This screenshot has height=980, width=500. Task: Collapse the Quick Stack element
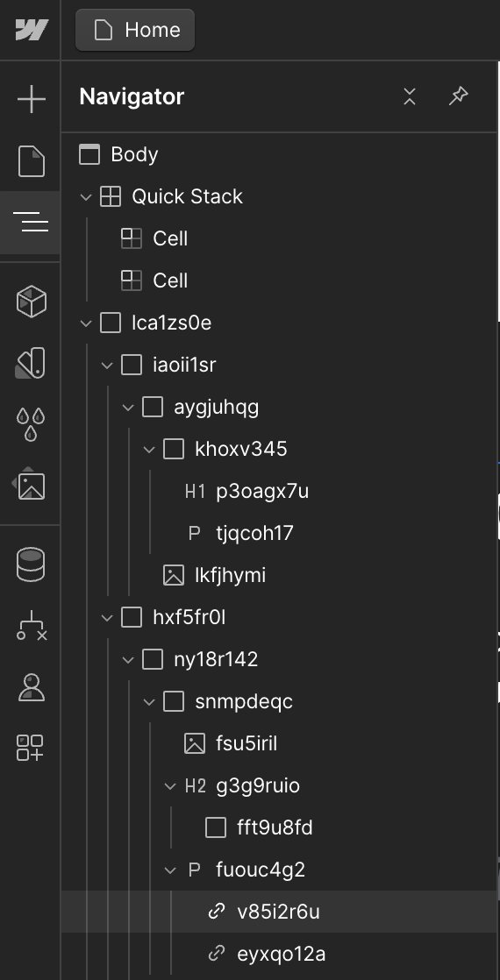click(x=86, y=197)
